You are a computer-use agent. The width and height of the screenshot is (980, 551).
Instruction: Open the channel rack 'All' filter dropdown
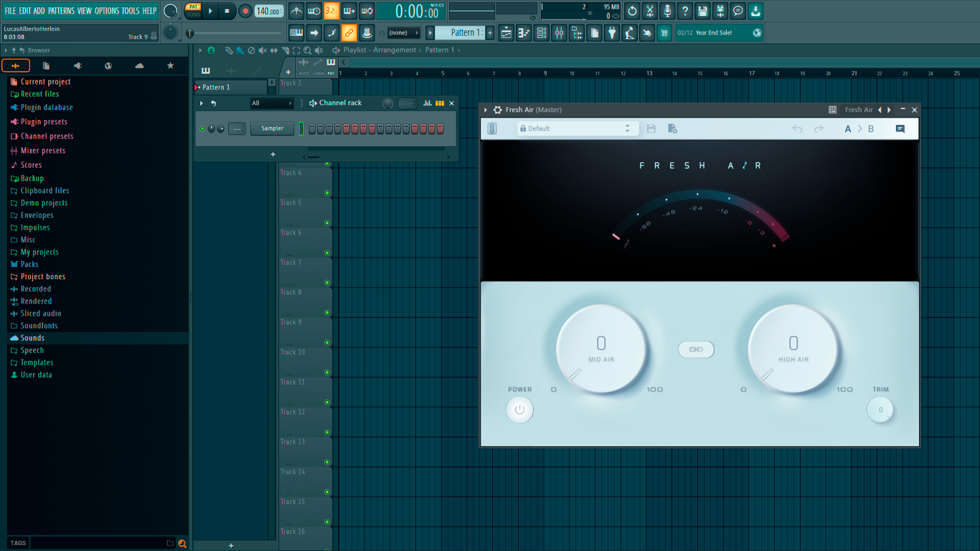coord(271,103)
